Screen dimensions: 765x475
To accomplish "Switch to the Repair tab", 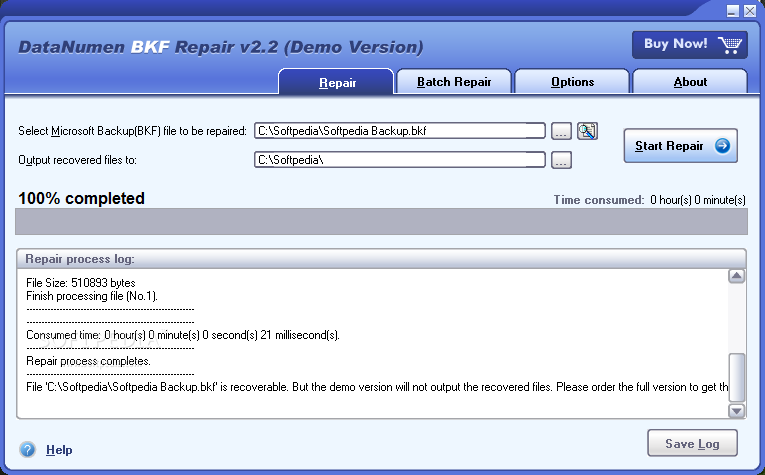I will (x=336, y=81).
